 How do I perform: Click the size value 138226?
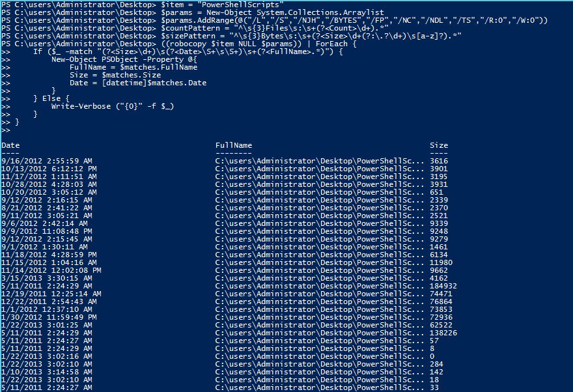click(x=443, y=333)
